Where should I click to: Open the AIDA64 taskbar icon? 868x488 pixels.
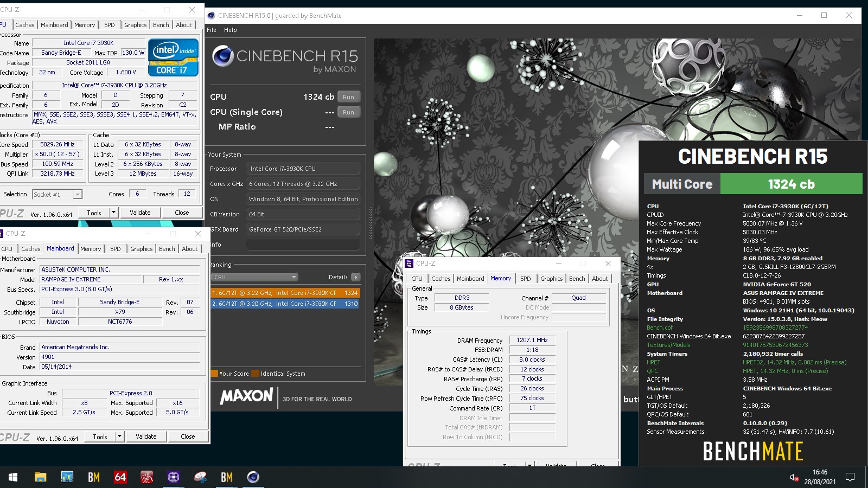coord(120,477)
